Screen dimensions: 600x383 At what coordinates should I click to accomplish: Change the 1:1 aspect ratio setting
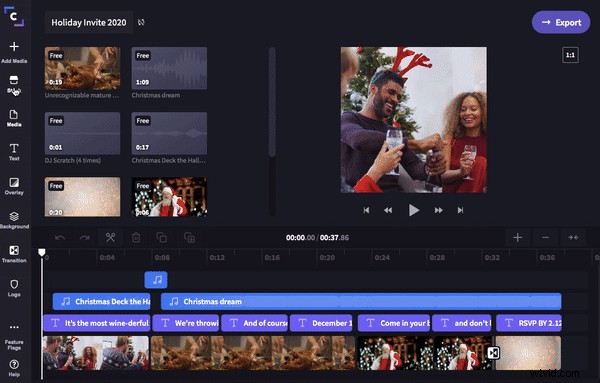click(570, 55)
